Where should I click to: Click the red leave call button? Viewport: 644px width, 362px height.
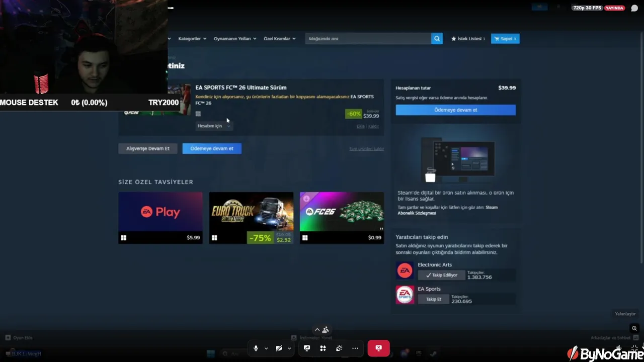(x=378, y=348)
